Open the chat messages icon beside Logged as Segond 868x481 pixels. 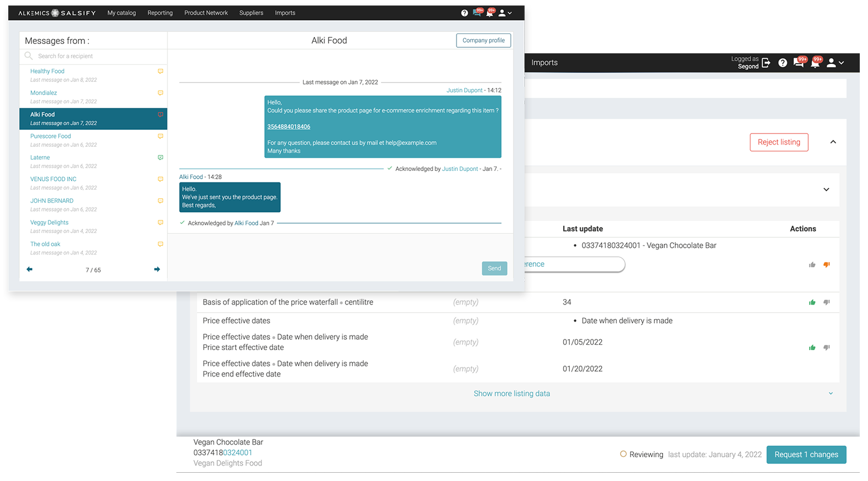point(799,63)
